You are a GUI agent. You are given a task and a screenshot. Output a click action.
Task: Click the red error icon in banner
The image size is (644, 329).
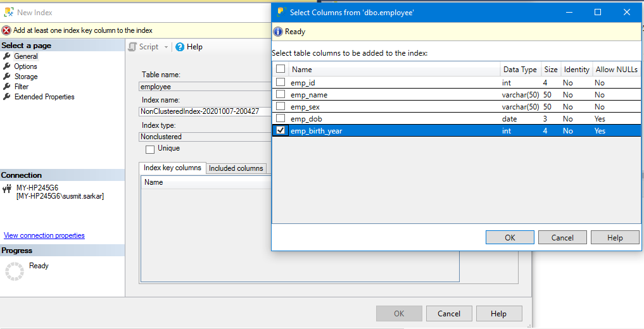pos(6,30)
